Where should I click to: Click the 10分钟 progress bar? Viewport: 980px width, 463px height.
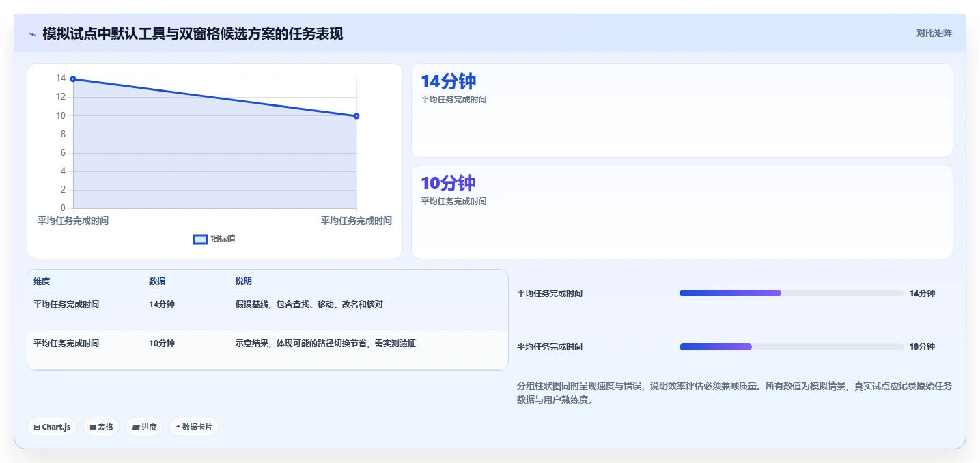(792, 347)
